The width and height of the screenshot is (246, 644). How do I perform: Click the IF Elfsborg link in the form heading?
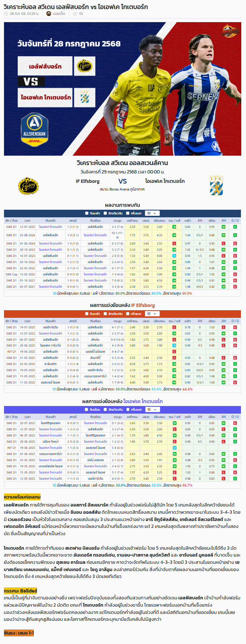tap(143, 305)
